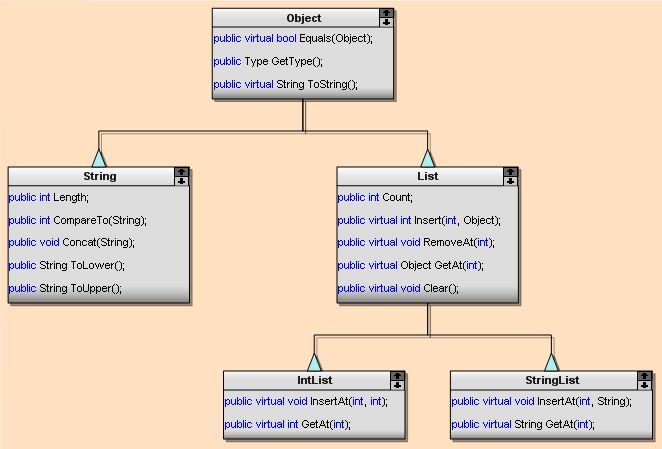Click the up arrow in IntList class header

click(397, 376)
